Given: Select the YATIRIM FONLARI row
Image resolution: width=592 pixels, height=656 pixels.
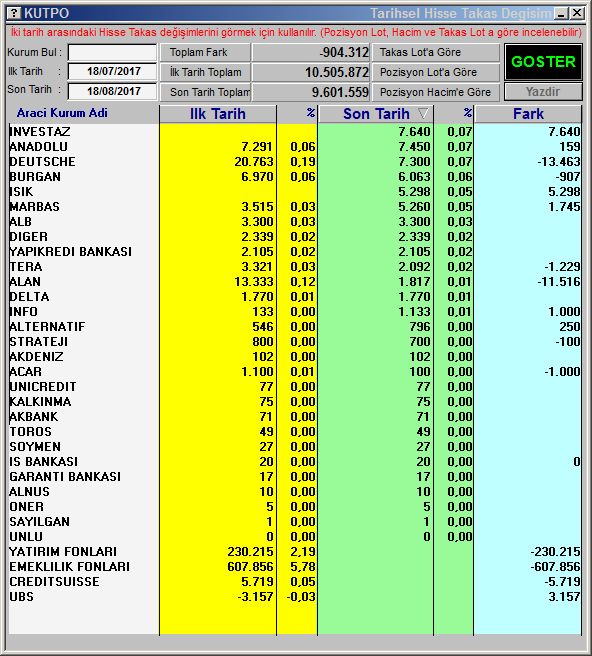Looking at the screenshot, I should coord(295,552).
